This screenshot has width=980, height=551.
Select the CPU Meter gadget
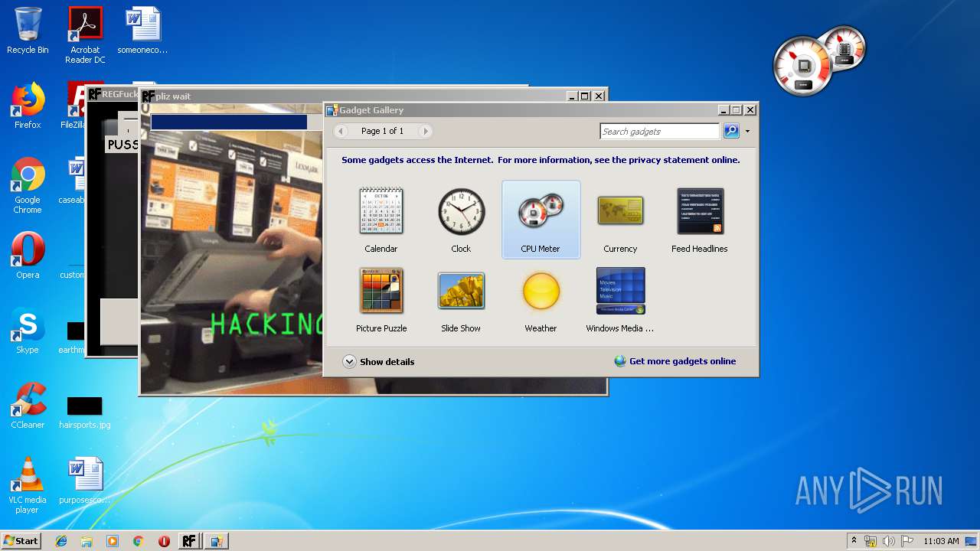pos(541,220)
